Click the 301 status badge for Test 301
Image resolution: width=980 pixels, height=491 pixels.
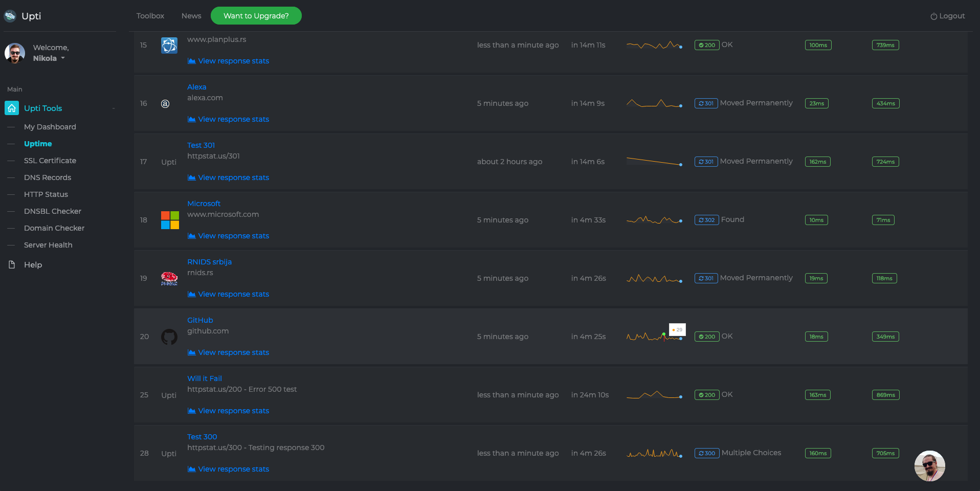click(706, 162)
